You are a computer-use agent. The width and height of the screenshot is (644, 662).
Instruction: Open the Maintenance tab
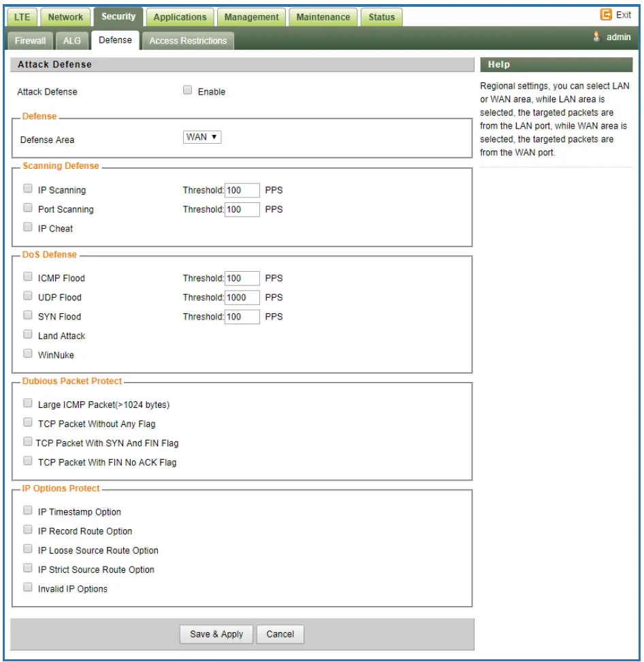[x=323, y=17]
